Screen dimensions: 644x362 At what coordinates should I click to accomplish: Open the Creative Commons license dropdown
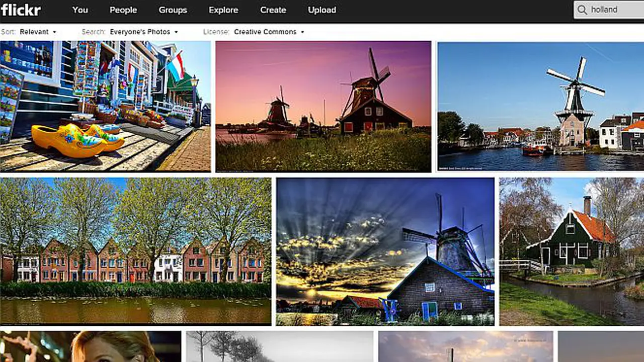(x=269, y=32)
